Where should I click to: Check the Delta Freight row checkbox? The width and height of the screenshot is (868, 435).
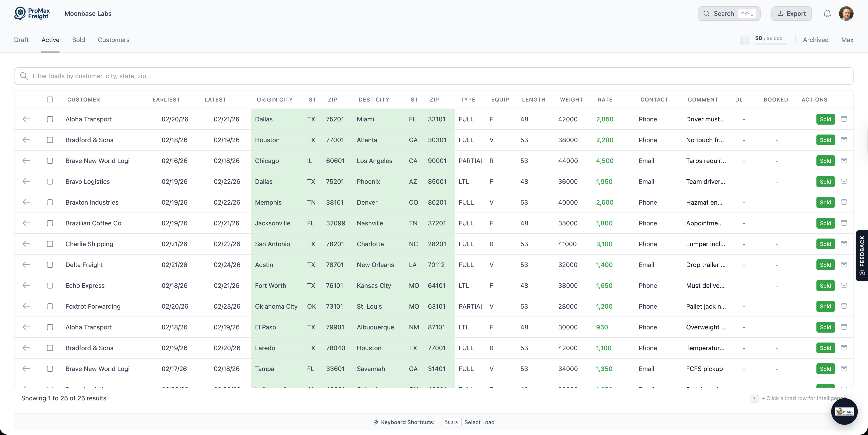[x=50, y=265]
